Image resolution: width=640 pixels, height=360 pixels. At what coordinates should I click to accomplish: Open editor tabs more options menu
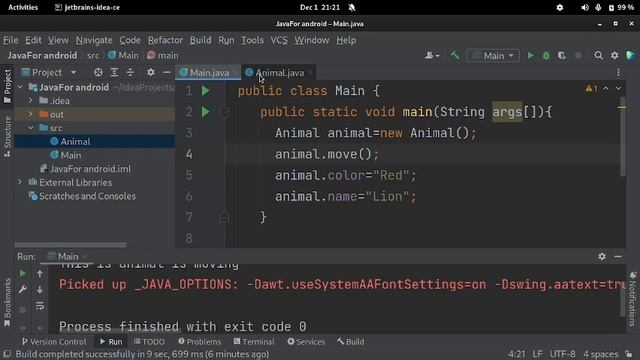[x=618, y=73]
